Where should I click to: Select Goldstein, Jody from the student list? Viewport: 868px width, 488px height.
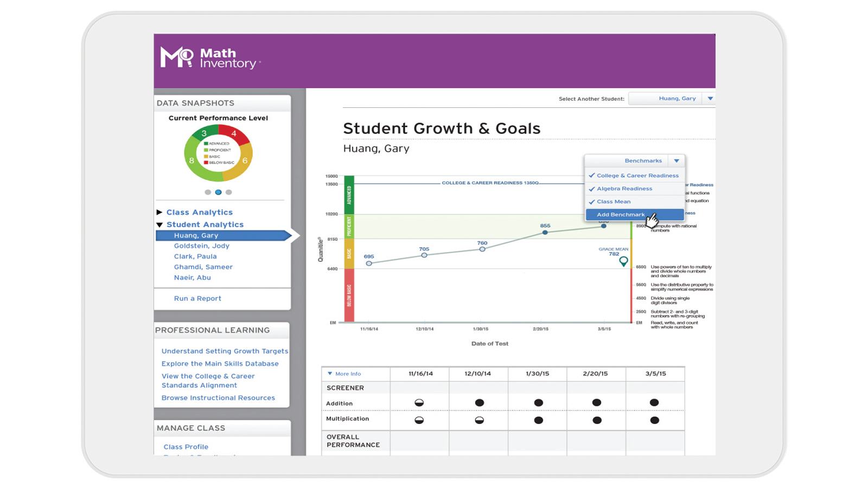coord(202,246)
